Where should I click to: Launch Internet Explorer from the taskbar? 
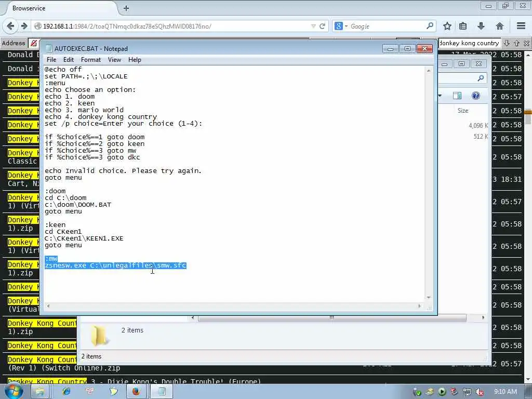pyautogui.click(x=66, y=392)
